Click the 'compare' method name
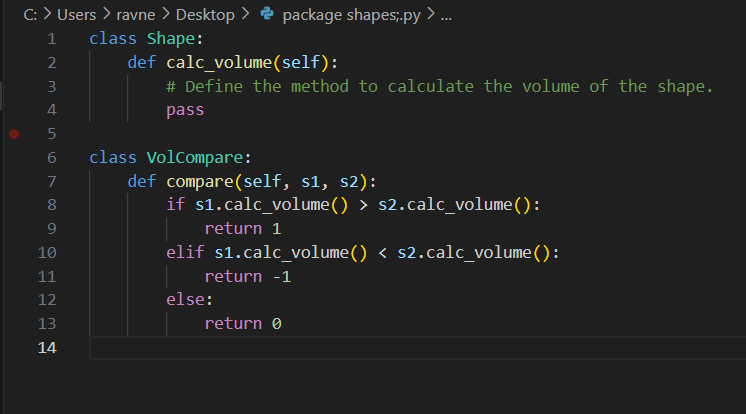 click(x=200, y=182)
